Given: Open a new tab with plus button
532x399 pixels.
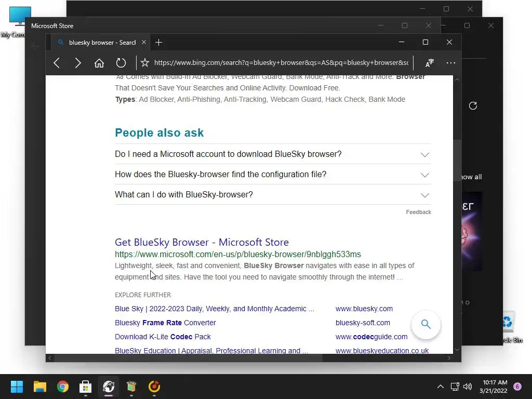Looking at the screenshot, I should (x=158, y=43).
